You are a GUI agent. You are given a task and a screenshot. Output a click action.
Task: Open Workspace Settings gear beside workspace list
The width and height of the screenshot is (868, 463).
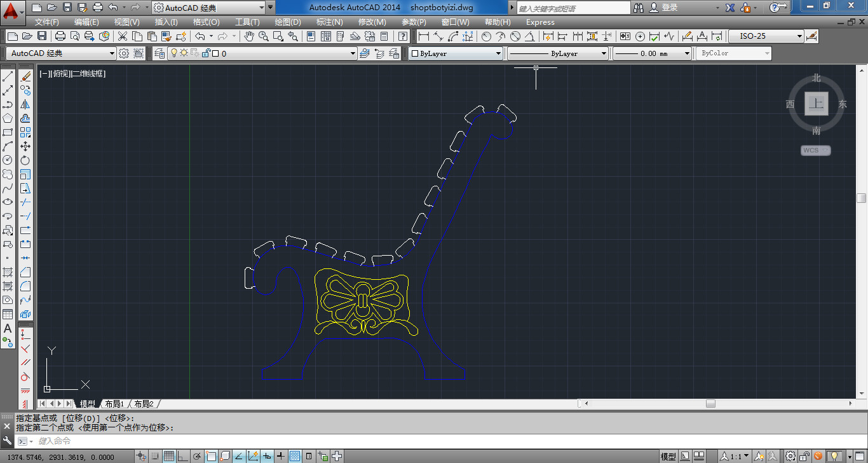pyautogui.click(x=124, y=53)
